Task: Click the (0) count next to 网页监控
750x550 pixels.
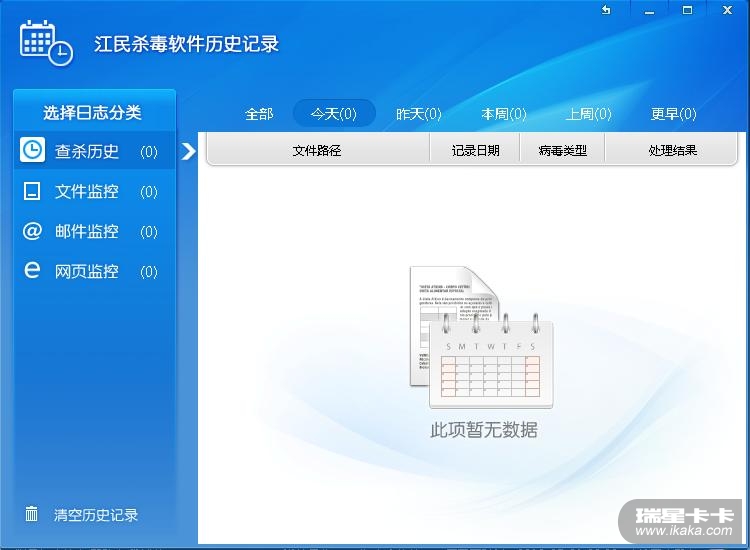Action: click(149, 272)
